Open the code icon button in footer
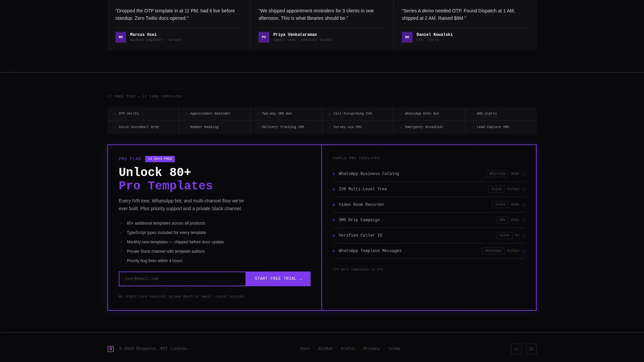Viewport: 644px width, 362px height. (x=517, y=349)
